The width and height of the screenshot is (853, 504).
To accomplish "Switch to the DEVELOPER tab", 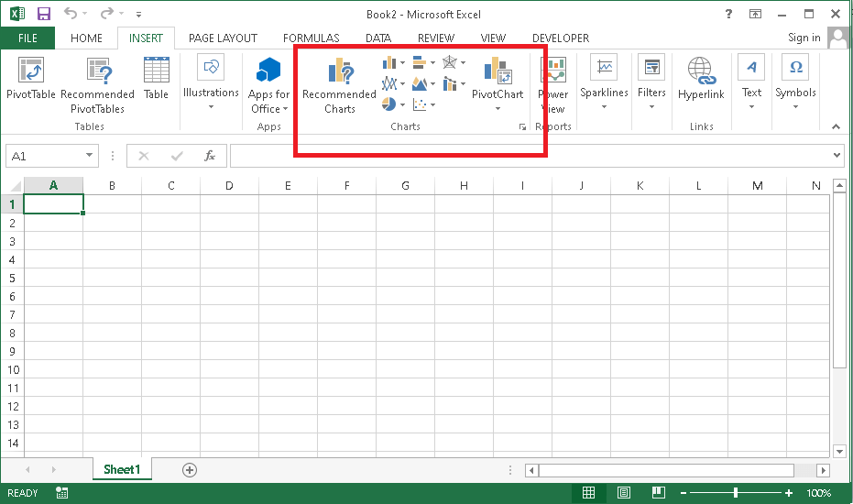I will (x=561, y=38).
